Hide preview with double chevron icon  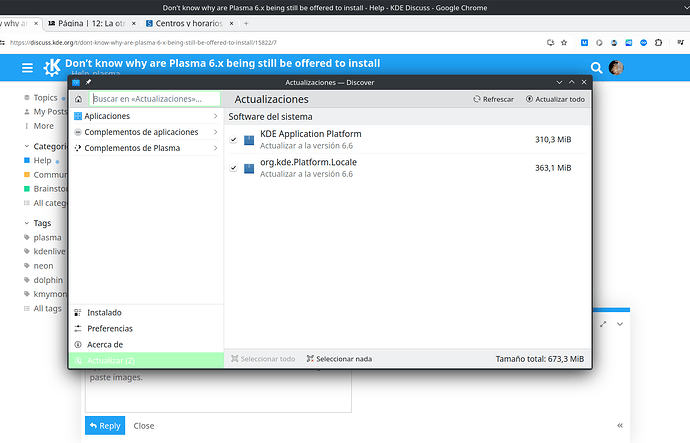coord(620,425)
